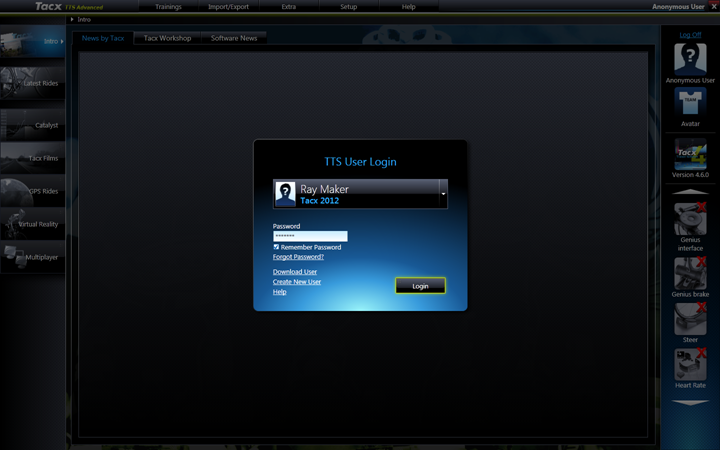Click the Create New User link
Screen dimensions: 720x450
pos(297,281)
